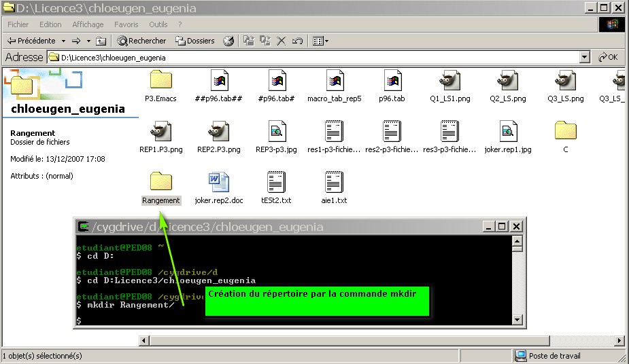This screenshot has width=629, height=364.
Task: Click the Cygwin terminal title bar icon
Action: pyautogui.click(x=84, y=227)
